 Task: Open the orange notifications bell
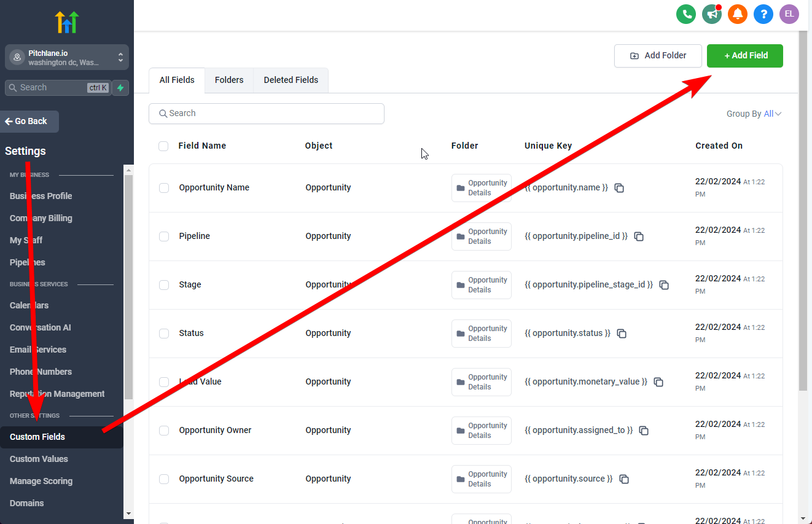pyautogui.click(x=738, y=14)
